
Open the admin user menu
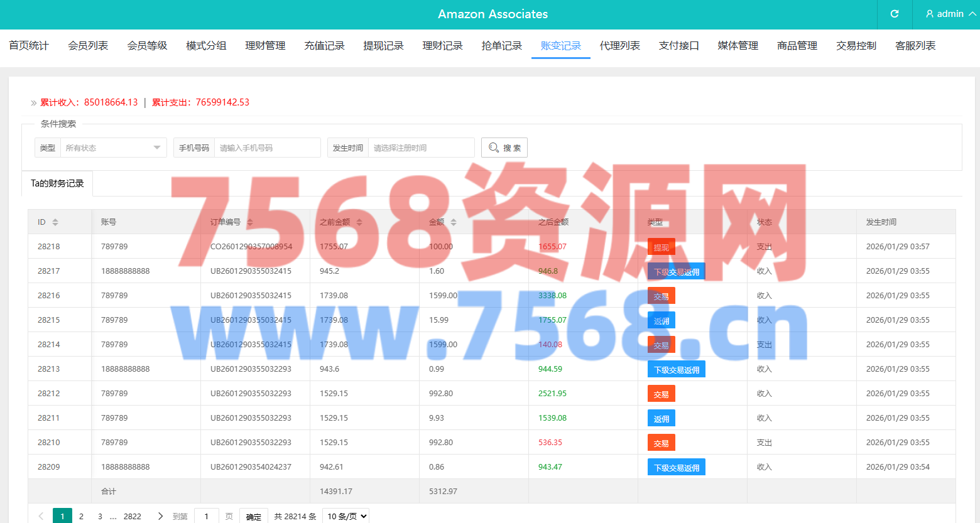pyautogui.click(x=950, y=14)
